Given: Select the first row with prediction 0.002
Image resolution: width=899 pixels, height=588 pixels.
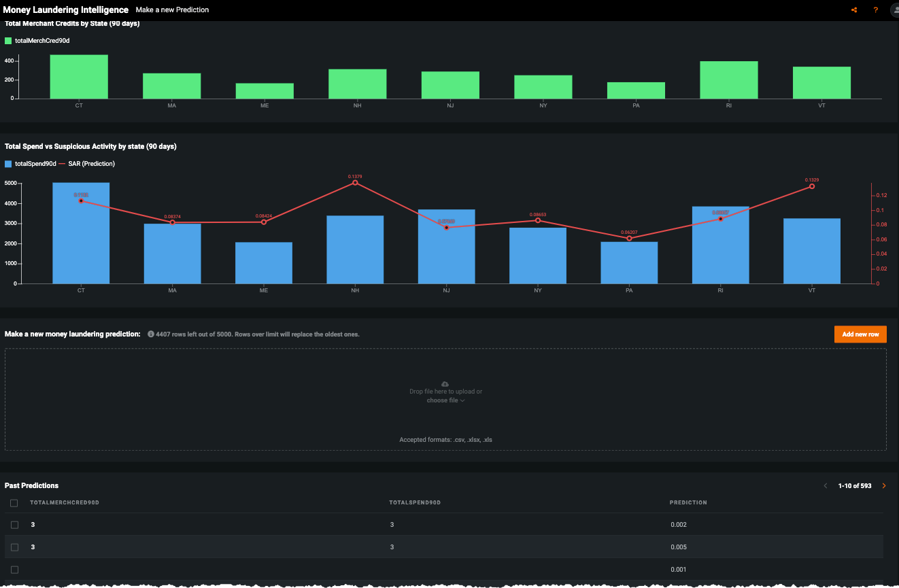Looking at the screenshot, I should (14, 525).
